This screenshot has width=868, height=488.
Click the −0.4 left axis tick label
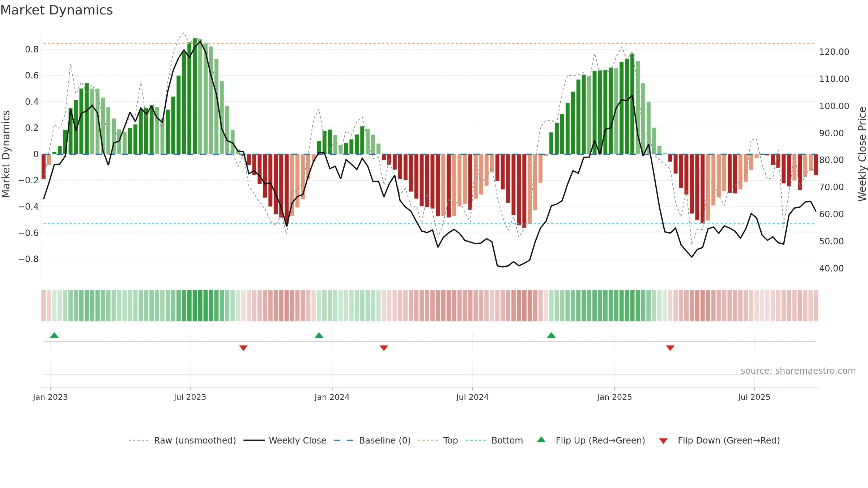click(x=29, y=206)
